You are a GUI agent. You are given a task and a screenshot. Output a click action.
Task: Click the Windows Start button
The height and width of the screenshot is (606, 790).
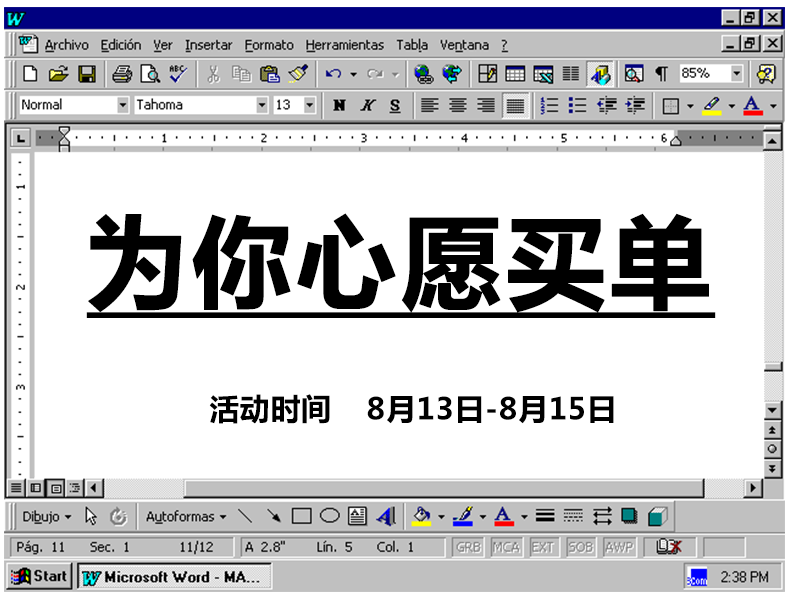pos(39,577)
